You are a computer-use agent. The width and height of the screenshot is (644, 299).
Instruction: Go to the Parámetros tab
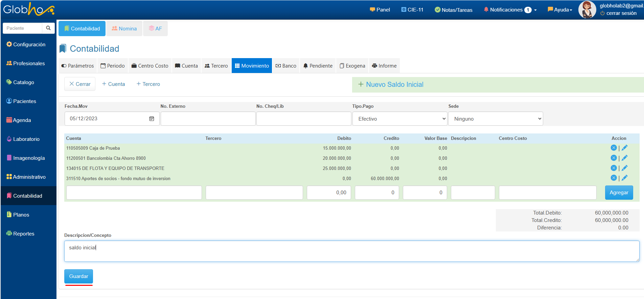point(78,66)
